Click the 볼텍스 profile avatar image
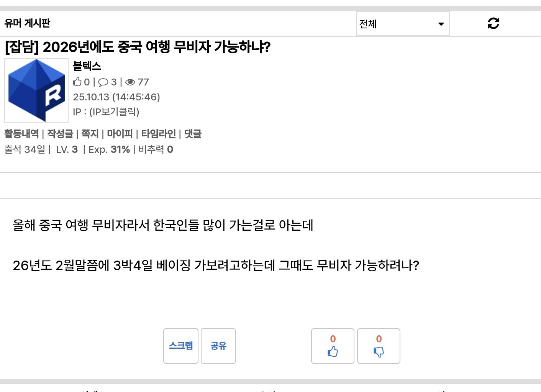Viewport: 541px width, 392px height. 36,90
